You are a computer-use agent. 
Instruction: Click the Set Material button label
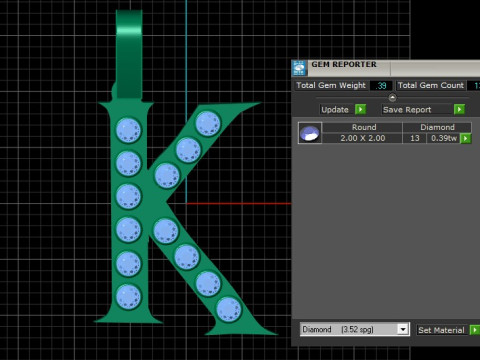coord(442,330)
